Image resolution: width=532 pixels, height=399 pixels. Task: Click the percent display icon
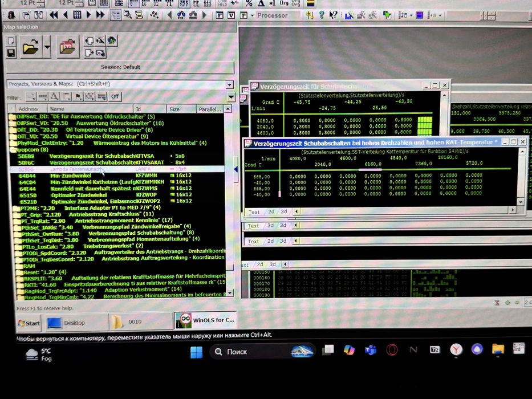pos(249,3)
